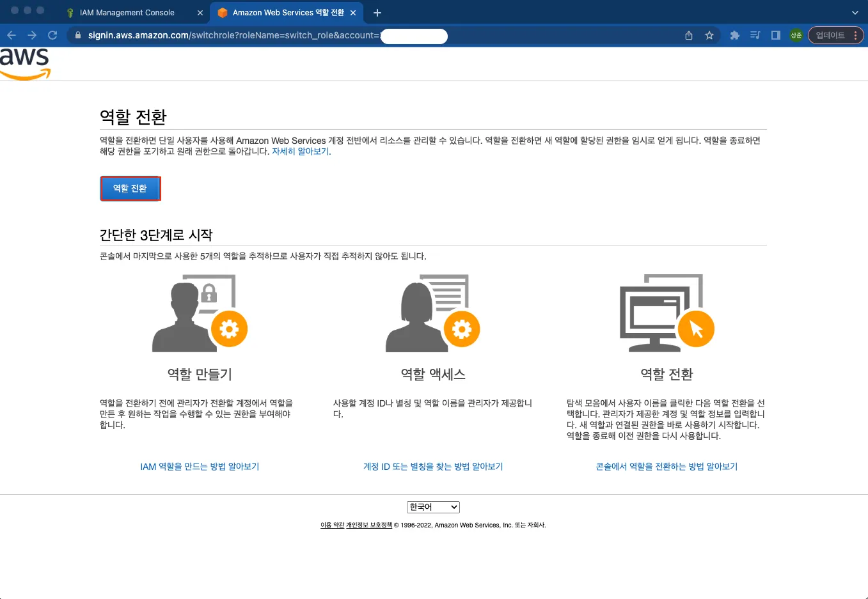Click the 역할 전환 step title under monitor

point(667,375)
